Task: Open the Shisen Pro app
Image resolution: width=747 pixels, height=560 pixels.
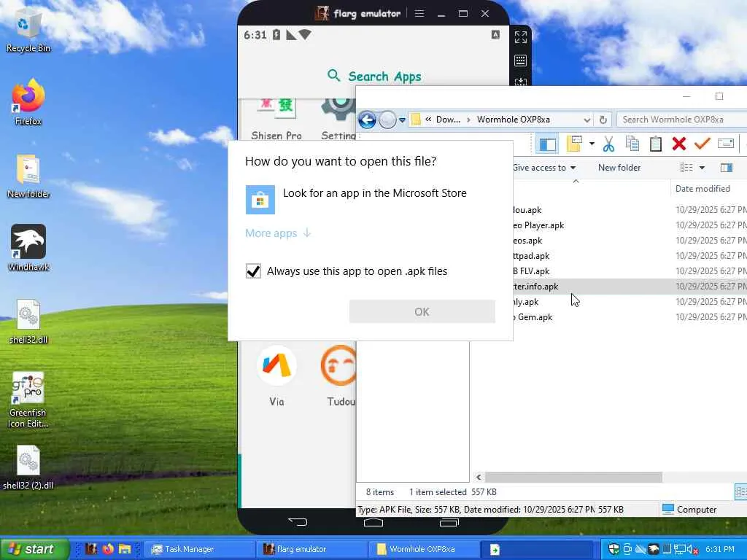Action: pos(276,120)
